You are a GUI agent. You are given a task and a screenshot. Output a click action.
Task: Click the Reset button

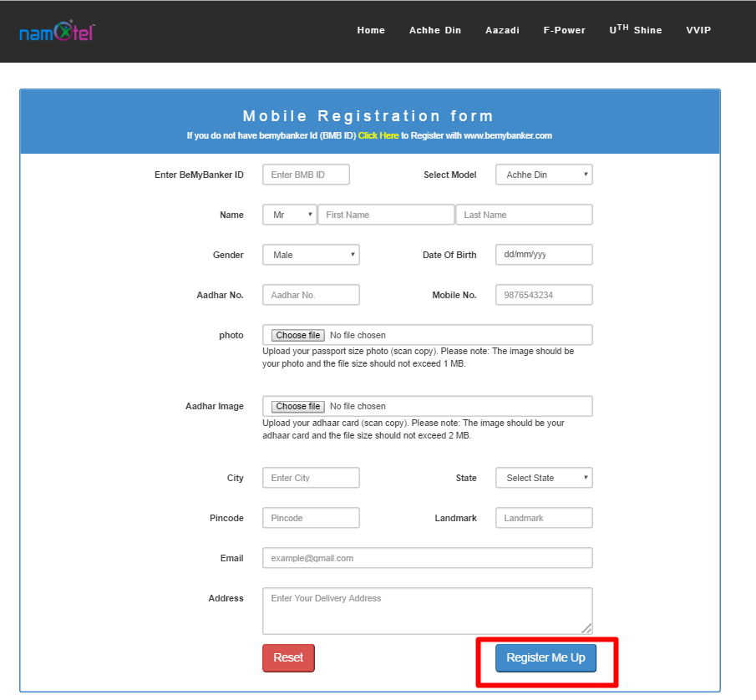click(x=288, y=657)
